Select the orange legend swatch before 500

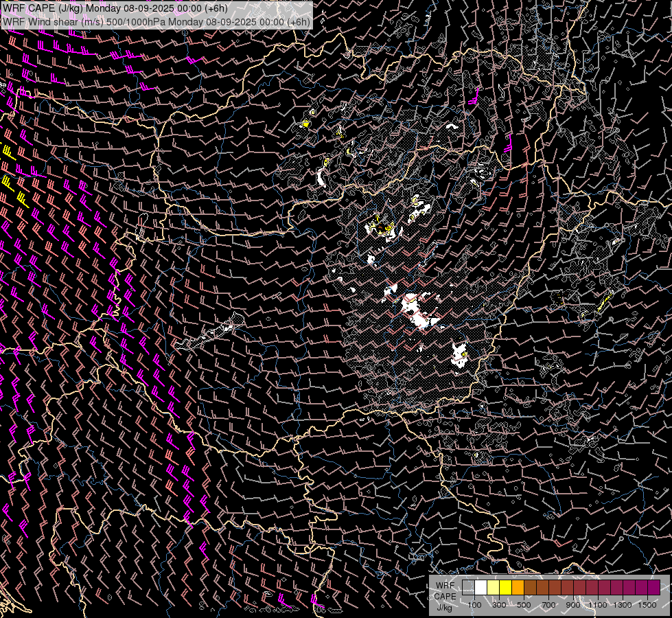pyautogui.click(x=518, y=588)
